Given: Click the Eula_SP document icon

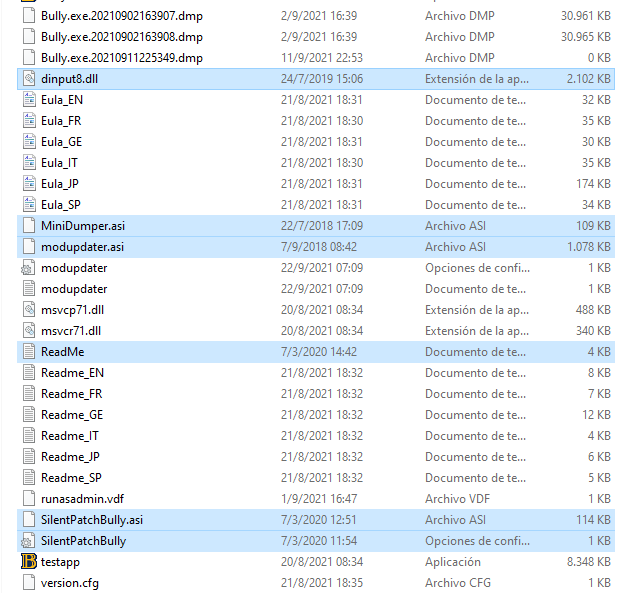Looking at the screenshot, I should tap(29, 205).
